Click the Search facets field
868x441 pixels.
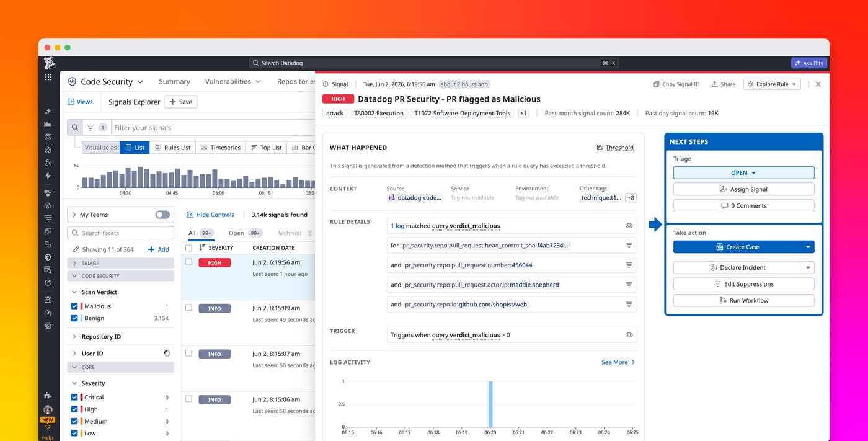[120, 233]
